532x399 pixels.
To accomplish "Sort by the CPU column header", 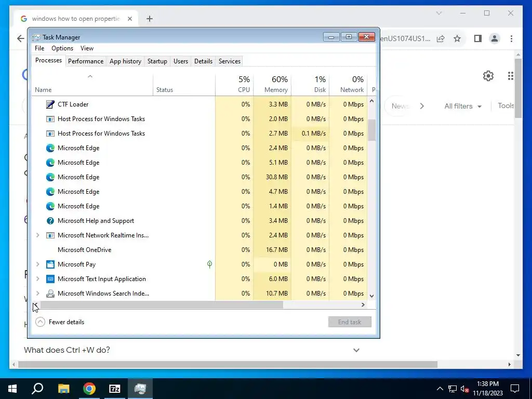I will (234, 84).
